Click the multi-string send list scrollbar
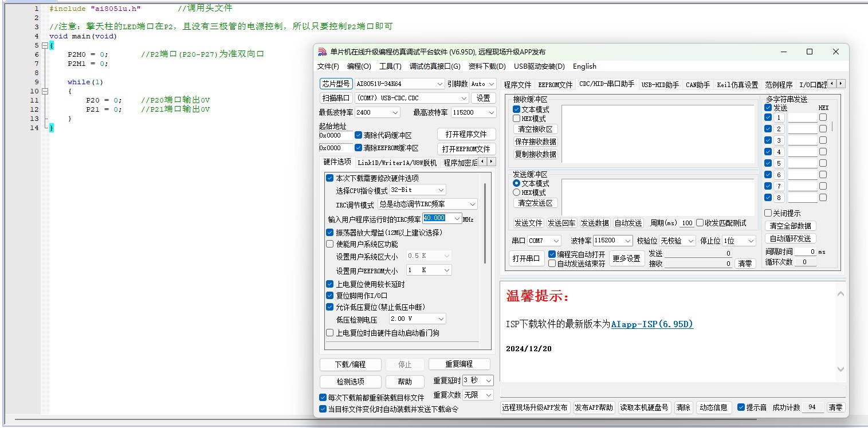The image size is (868, 428). point(832,125)
